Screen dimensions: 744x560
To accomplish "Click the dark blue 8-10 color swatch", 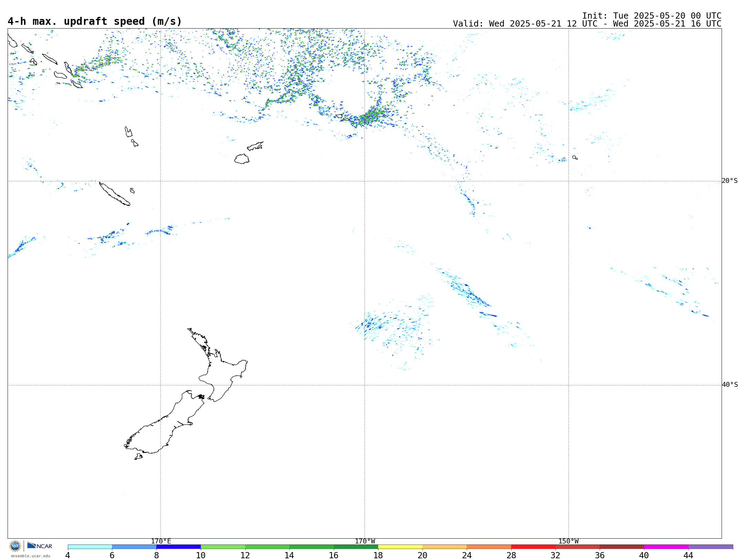I will [178, 547].
